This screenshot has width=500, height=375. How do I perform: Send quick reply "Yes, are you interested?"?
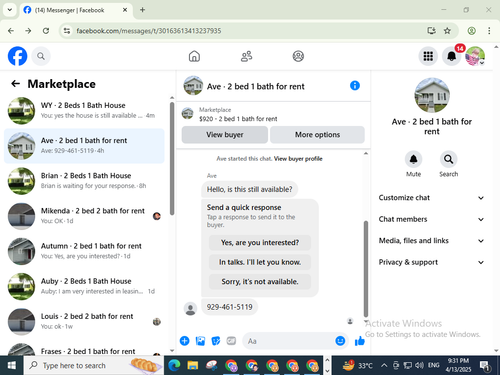click(x=260, y=242)
